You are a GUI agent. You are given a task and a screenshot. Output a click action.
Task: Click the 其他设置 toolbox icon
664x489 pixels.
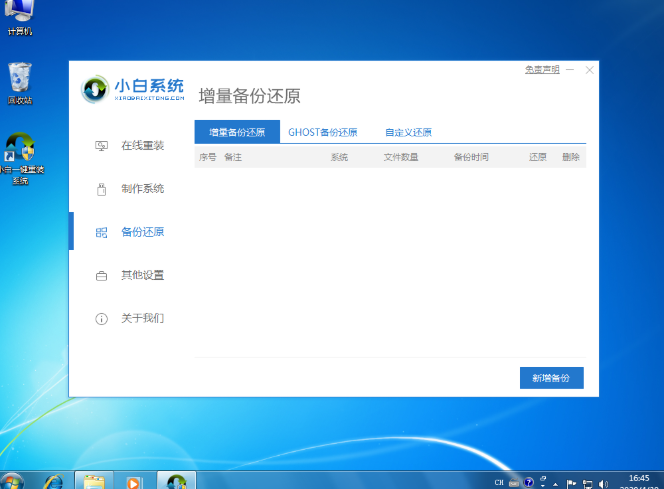pyautogui.click(x=101, y=275)
